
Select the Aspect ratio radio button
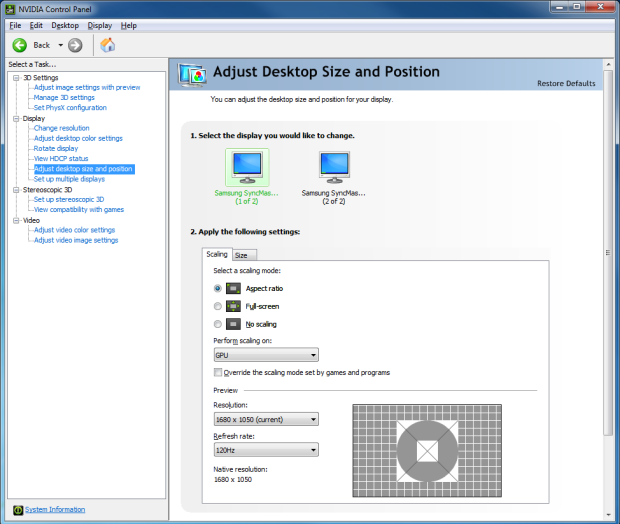217,288
